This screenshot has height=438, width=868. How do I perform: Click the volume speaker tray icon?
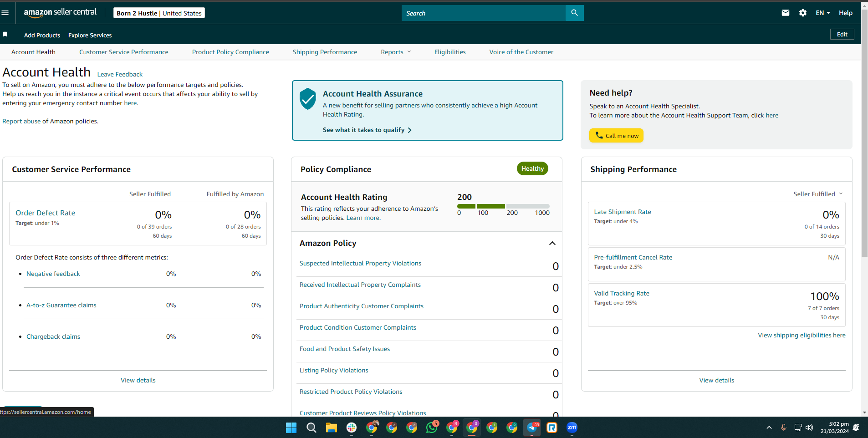(x=809, y=428)
